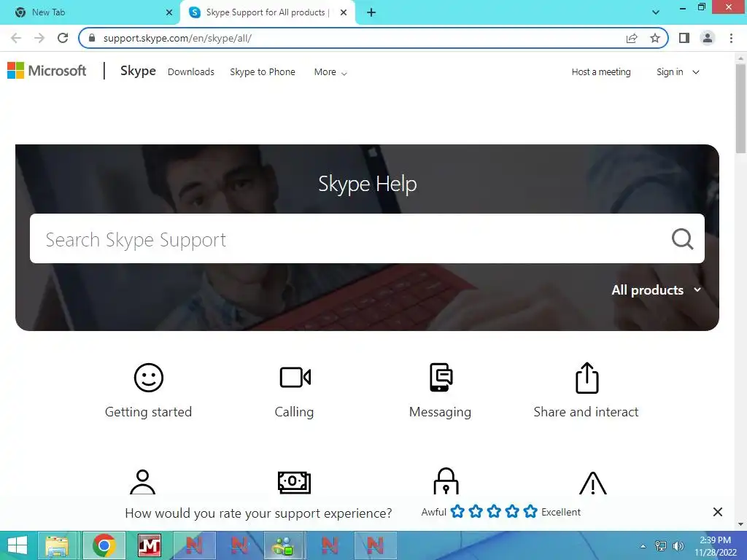Rate support two stars
747x560 pixels.
coord(476,511)
